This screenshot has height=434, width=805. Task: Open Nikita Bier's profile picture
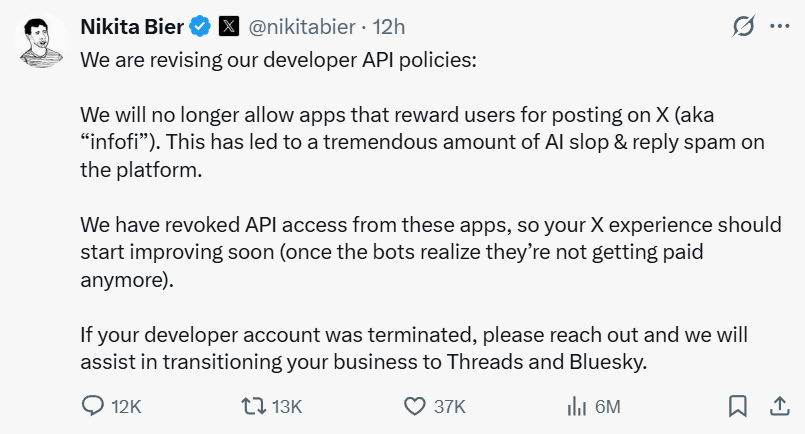click(42, 44)
